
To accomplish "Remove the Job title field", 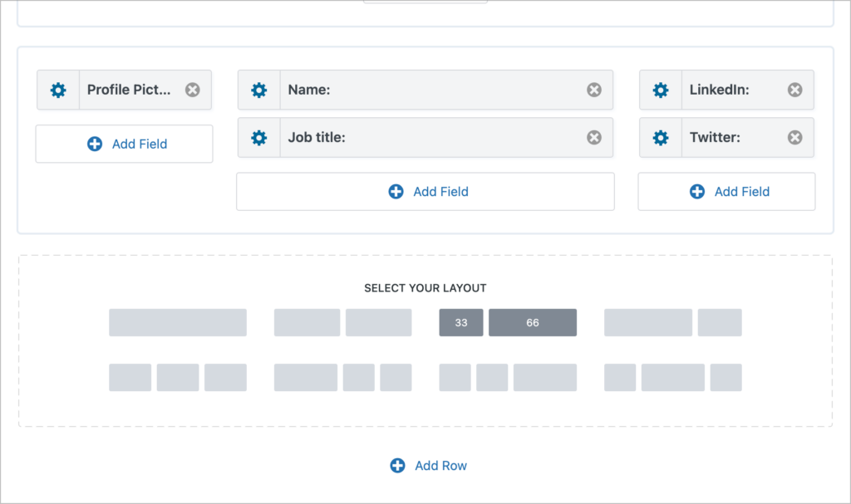I will click(593, 137).
